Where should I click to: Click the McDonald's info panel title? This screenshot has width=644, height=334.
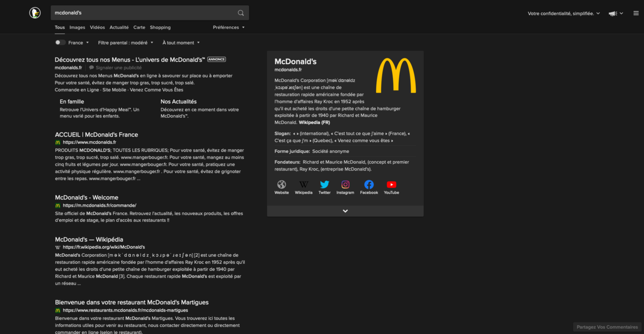point(296,62)
